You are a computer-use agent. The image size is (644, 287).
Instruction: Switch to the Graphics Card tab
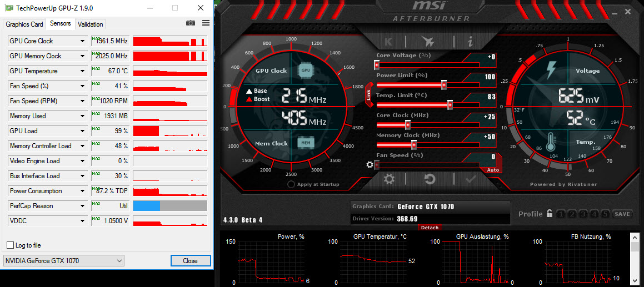[24, 24]
